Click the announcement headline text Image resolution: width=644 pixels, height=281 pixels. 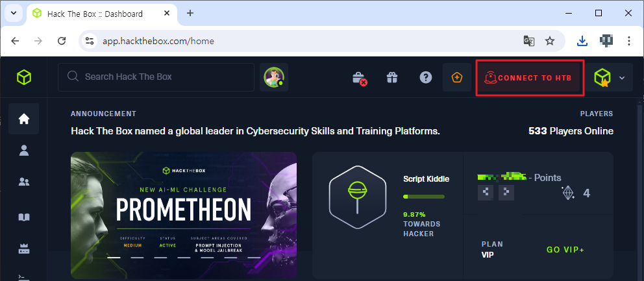click(x=256, y=131)
